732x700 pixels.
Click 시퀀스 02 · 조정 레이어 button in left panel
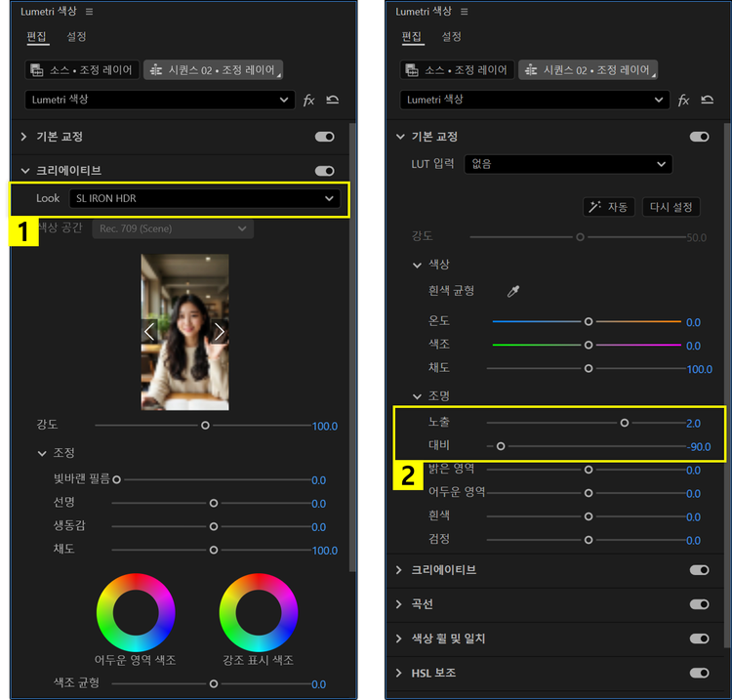click(213, 70)
